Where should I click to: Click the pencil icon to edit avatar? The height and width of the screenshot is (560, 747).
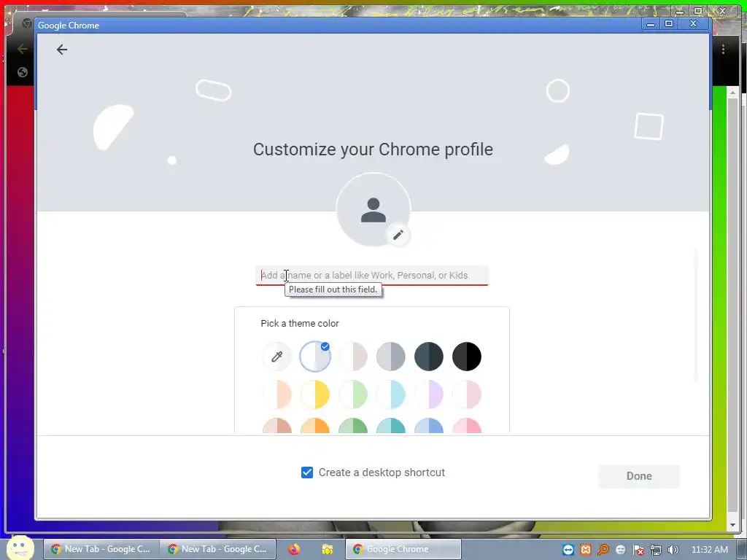point(398,235)
